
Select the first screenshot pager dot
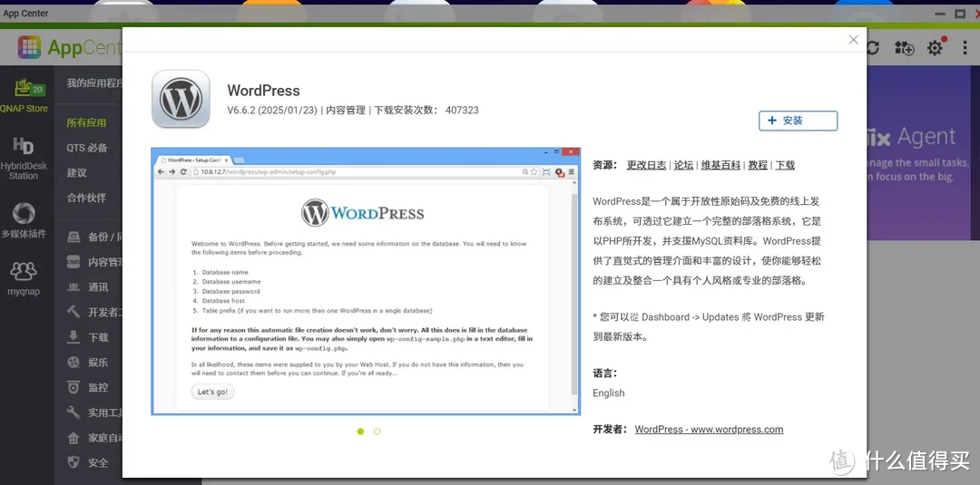(360, 432)
